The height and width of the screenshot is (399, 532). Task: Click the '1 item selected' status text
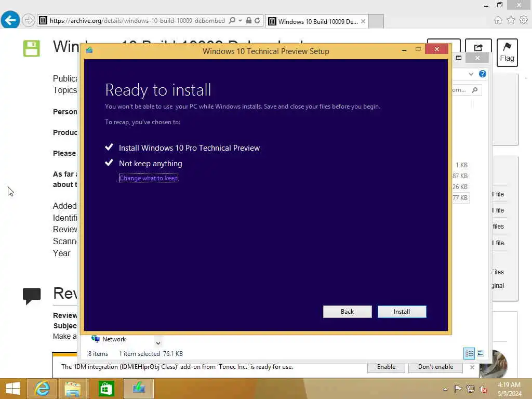tap(139, 353)
